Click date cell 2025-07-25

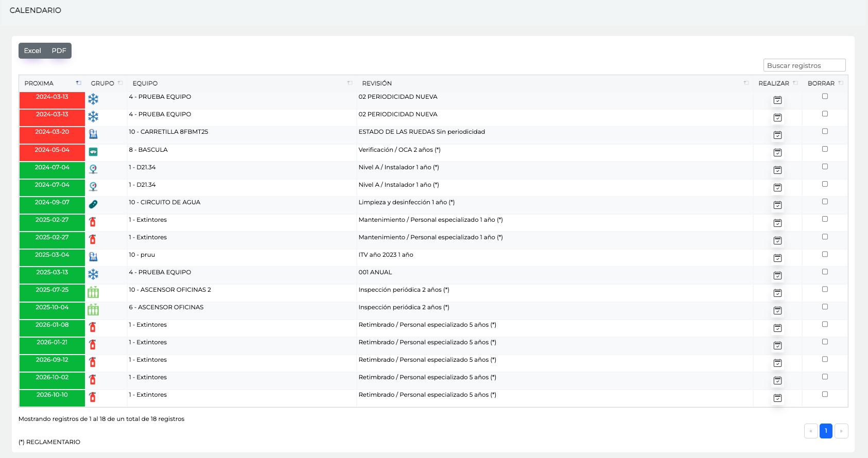52,293
